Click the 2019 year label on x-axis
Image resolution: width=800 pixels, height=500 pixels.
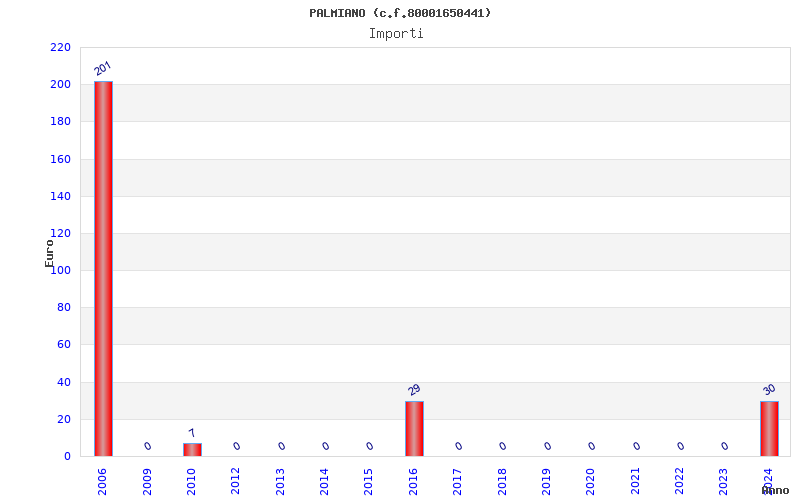(546, 482)
